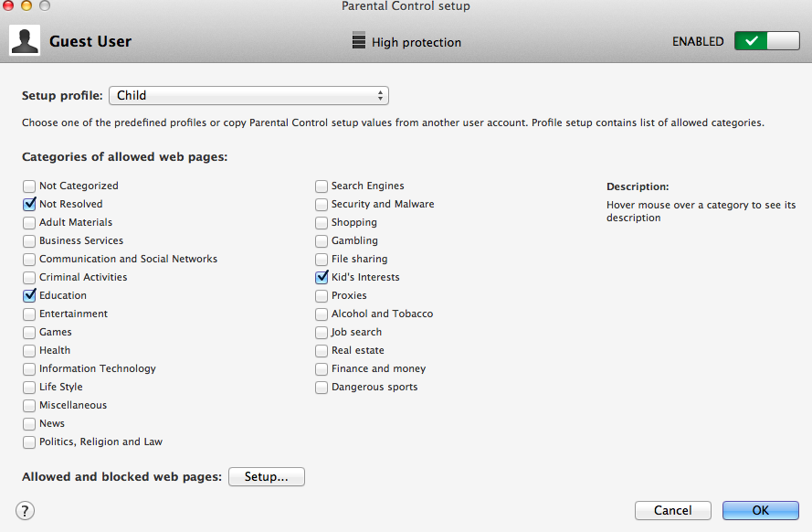This screenshot has height=532, width=812.
Task: Uncheck the Not Resolved category
Action: tap(29, 204)
